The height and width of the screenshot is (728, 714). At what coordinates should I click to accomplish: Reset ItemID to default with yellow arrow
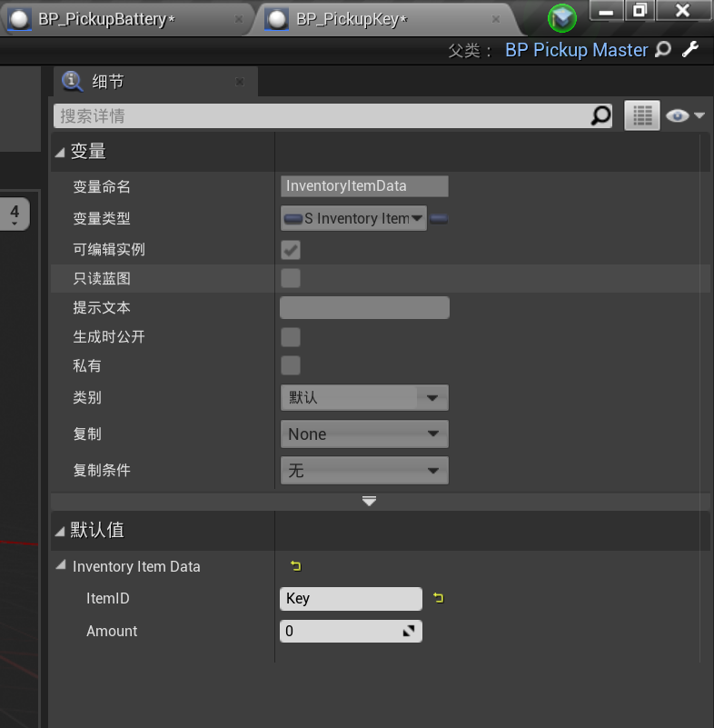[x=438, y=598]
